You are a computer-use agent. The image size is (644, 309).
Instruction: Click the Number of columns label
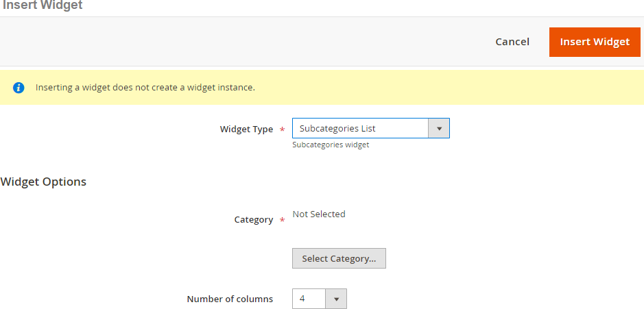(230, 299)
